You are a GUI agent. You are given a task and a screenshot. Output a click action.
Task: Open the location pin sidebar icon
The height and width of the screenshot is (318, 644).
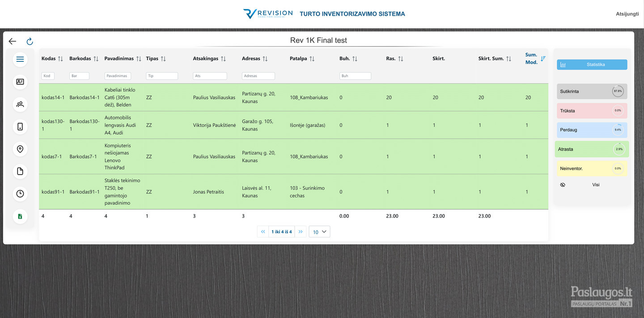pyautogui.click(x=20, y=149)
